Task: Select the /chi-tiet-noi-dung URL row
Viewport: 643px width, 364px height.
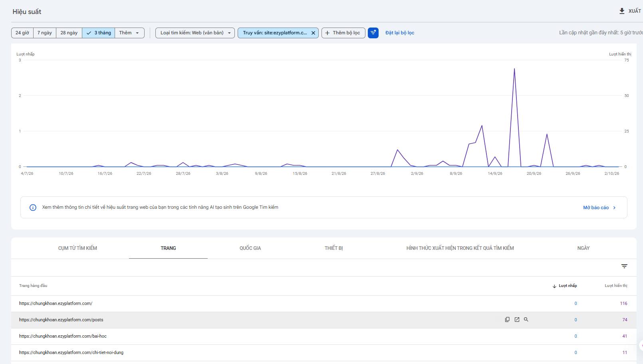Action: [x=323, y=353]
